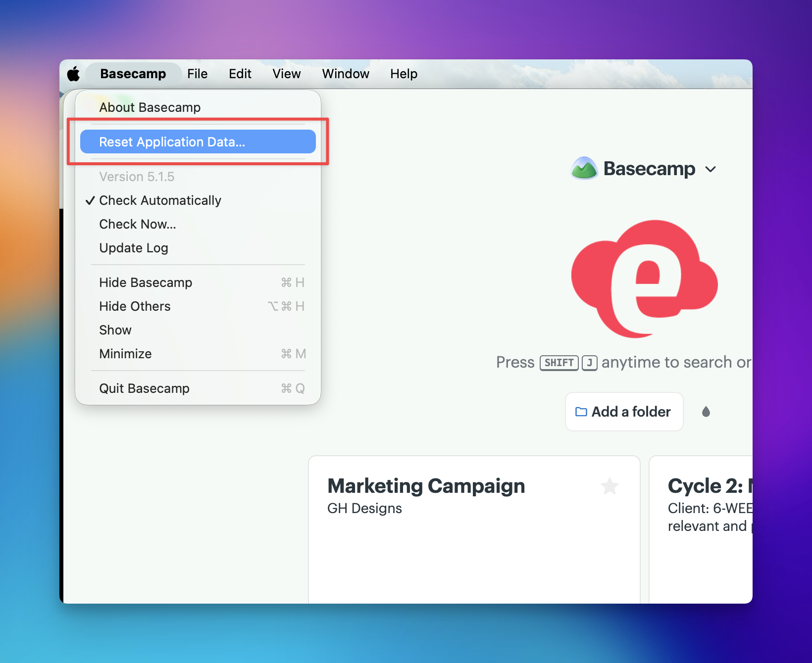Screen dimensions: 812x663
Task: Open the Basecamp menu bar item
Action: [133, 74]
